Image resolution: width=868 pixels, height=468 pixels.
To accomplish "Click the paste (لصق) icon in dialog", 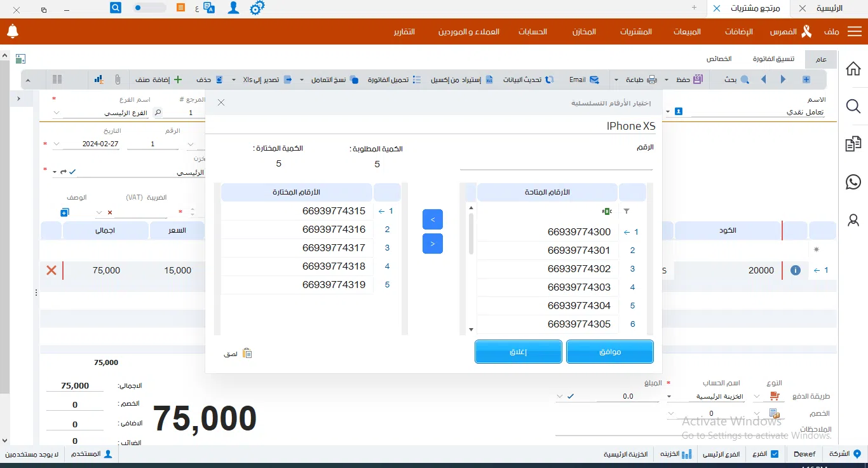I will (x=247, y=353).
